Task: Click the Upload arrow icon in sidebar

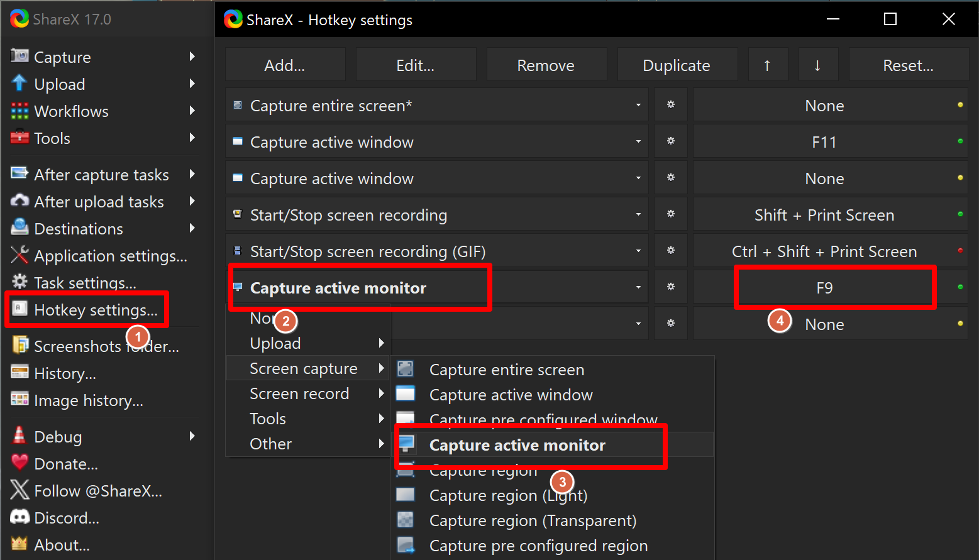Action: point(19,83)
